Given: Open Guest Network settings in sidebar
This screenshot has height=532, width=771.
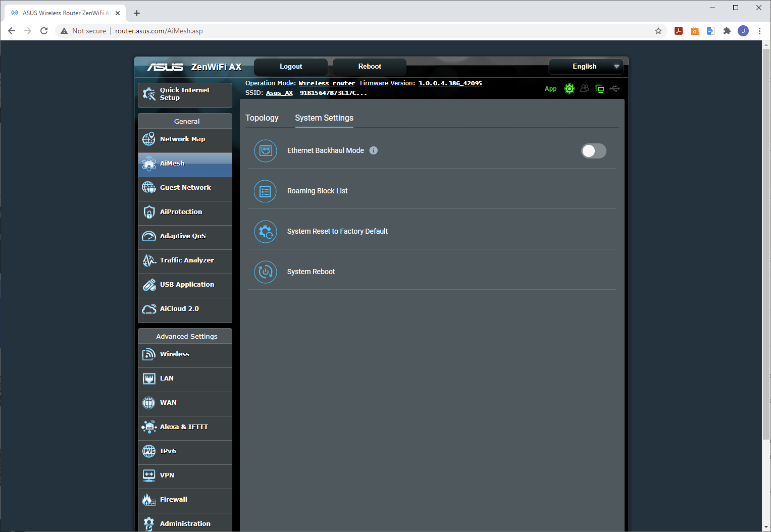Looking at the screenshot, I should [x=185, y=188].
